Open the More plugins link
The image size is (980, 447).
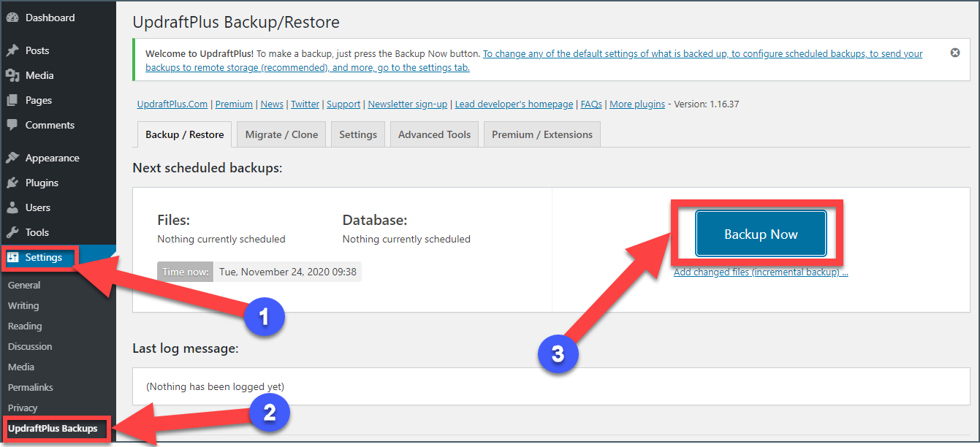click(x=637, y=104)
